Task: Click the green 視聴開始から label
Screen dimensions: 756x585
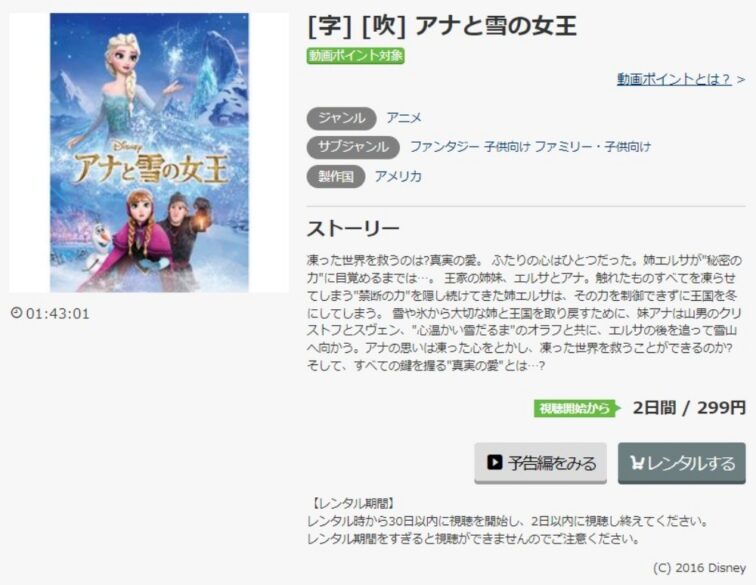Action: pos(577,408)
